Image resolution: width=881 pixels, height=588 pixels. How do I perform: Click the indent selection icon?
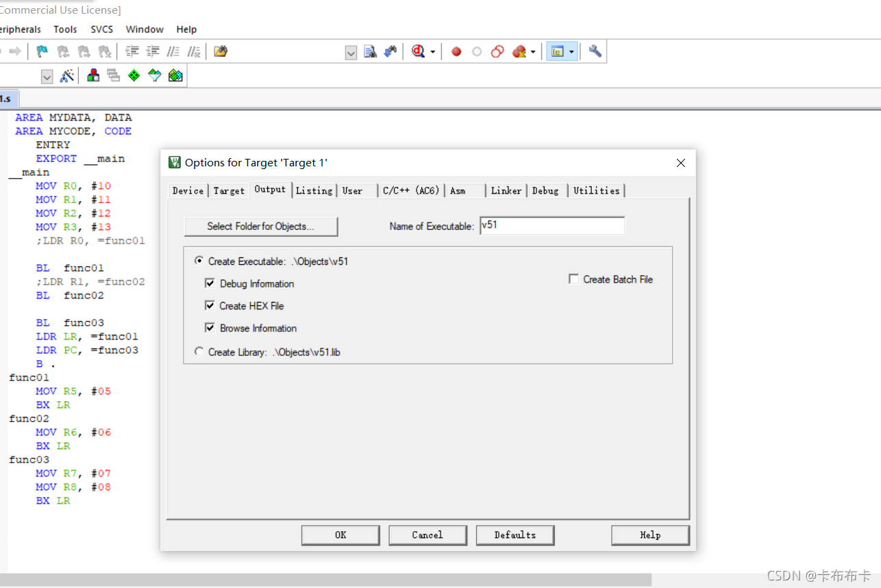coord(132,51)
